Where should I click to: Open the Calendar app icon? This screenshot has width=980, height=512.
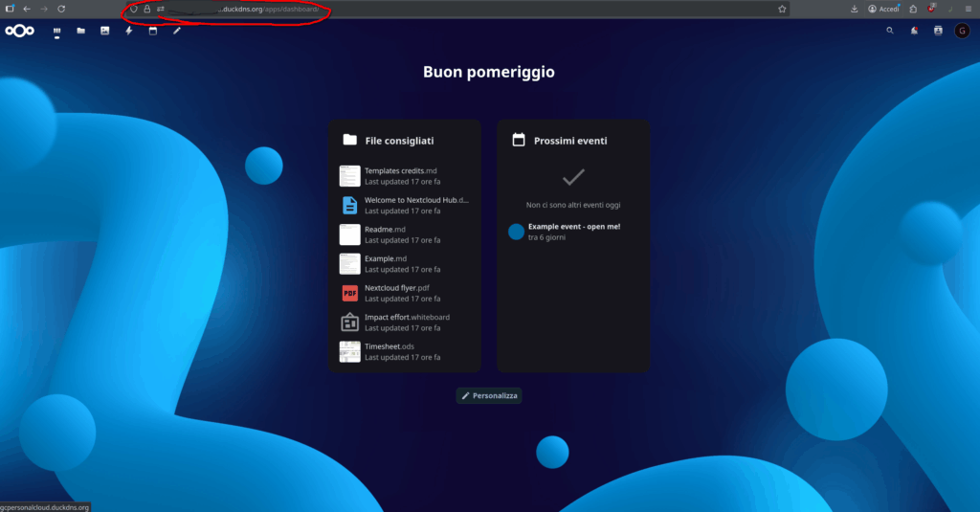[x=152, y=31]
